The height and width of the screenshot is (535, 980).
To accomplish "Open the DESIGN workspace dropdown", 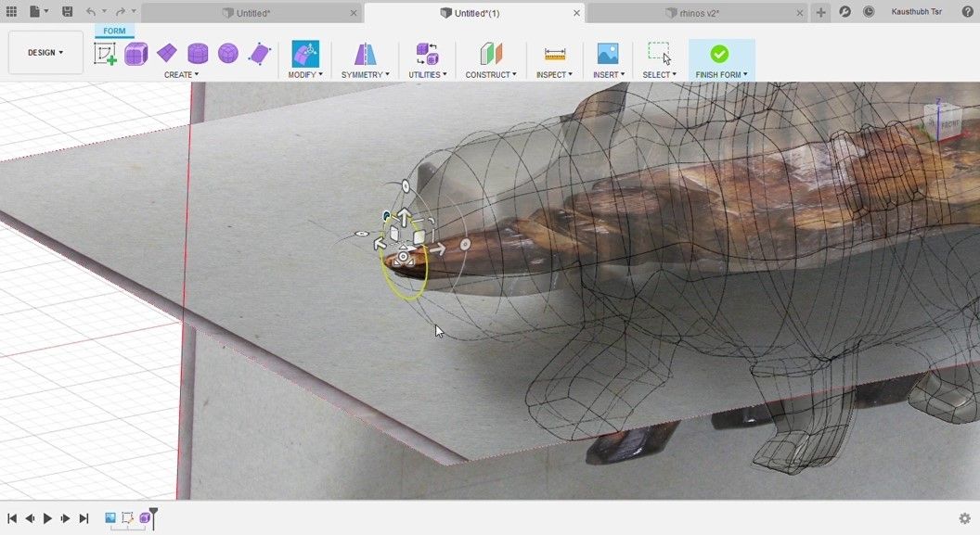I will [45, 53].
